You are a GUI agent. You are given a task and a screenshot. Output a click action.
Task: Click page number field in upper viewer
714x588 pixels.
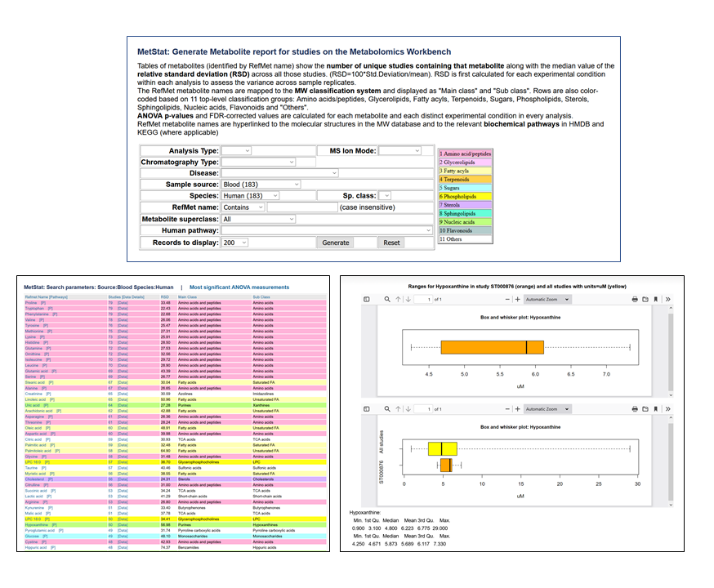(423, 300)
